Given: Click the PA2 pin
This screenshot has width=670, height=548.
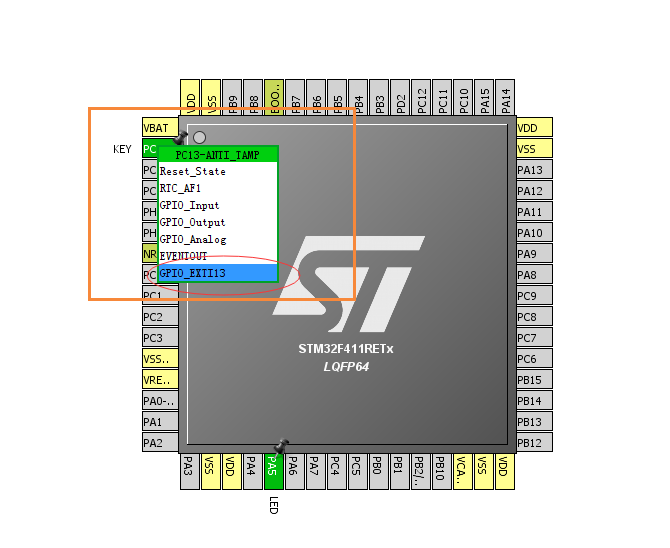Looking at the screenshot, I should tap(160, 442).
